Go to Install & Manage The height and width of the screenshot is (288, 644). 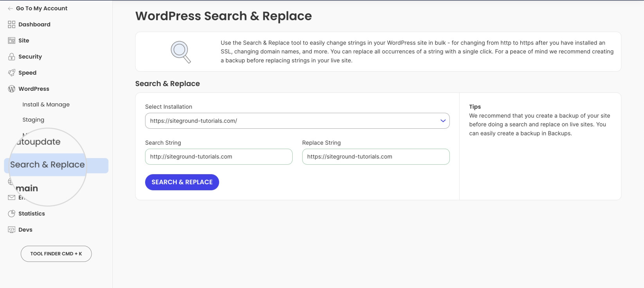click(x=46, y=104)
